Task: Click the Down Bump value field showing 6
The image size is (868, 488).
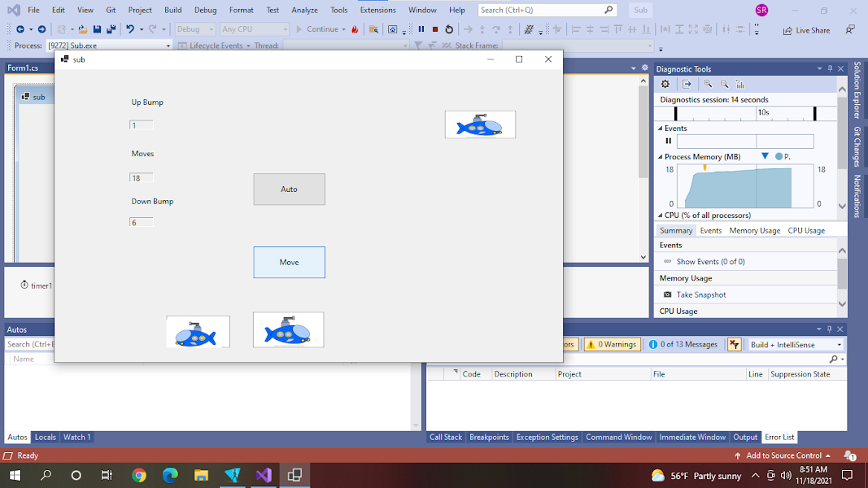Action: click(x=142, y=222)
